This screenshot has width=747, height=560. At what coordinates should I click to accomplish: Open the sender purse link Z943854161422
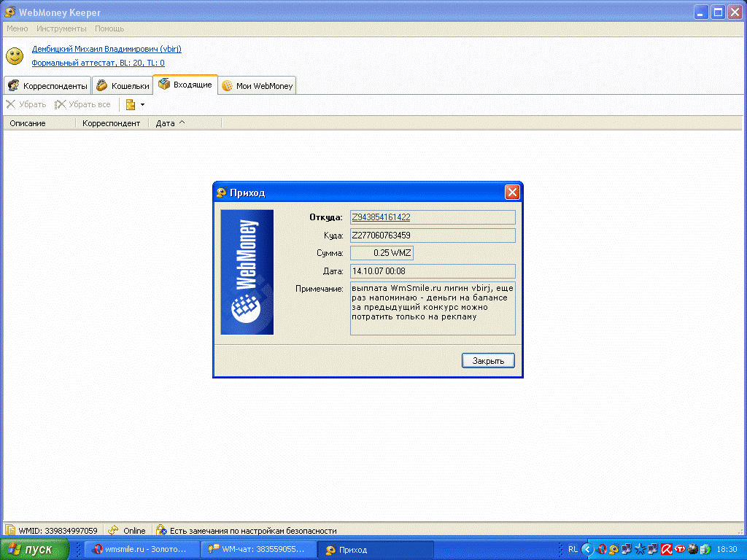coord(381,217)
